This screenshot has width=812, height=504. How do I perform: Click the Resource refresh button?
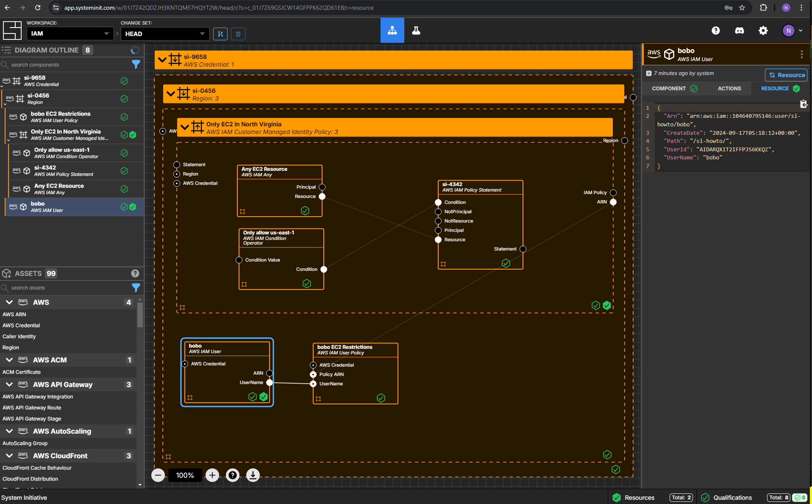point(786,75)
